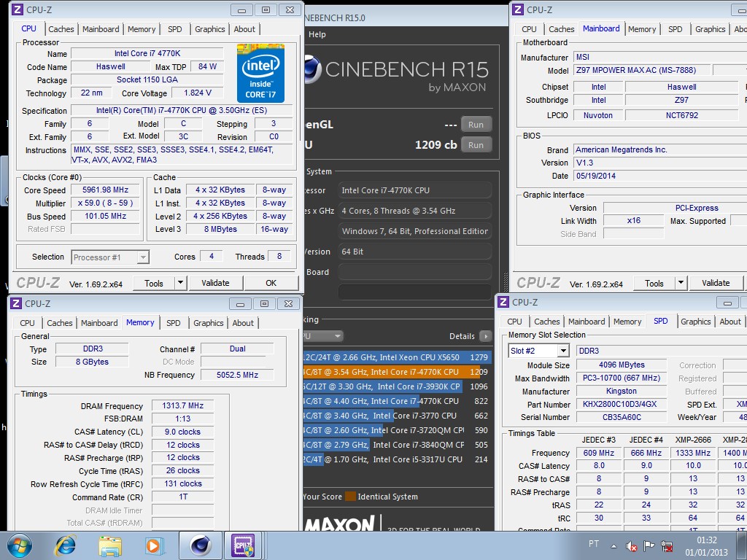This screenshot has width=747, height=560.
Task: Open Help menu in Cinebench
Action: [x=317, y=34]
